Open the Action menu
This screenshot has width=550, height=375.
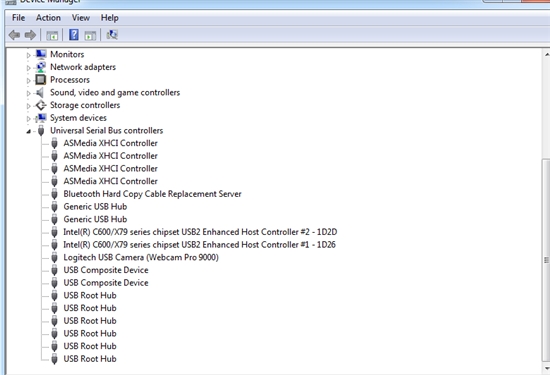tap(48, 18)
